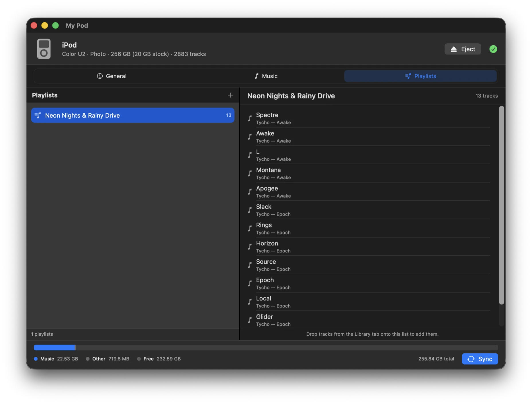532x404 pixels.
Task: Click the playlist icon beside Neon Nights
Action: click(38, 115)
